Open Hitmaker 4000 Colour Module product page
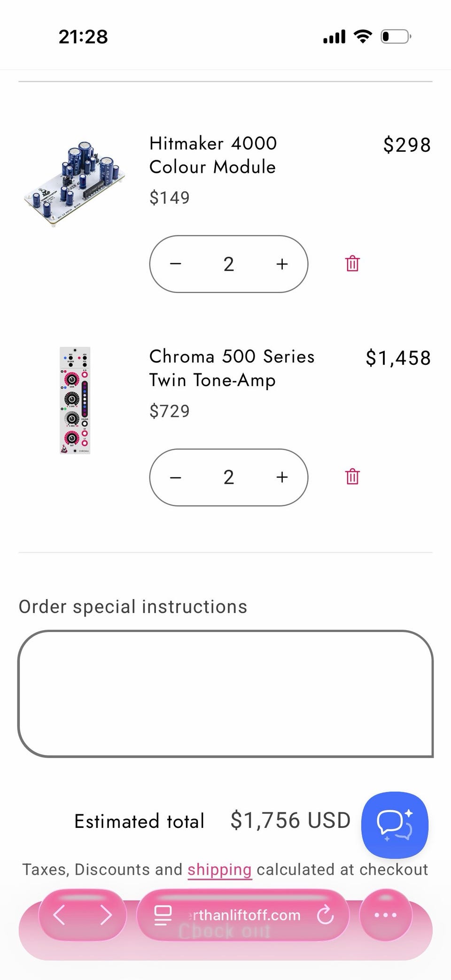Screen dimensions: 451x980 pyautogui.click(x=213, y=155)
